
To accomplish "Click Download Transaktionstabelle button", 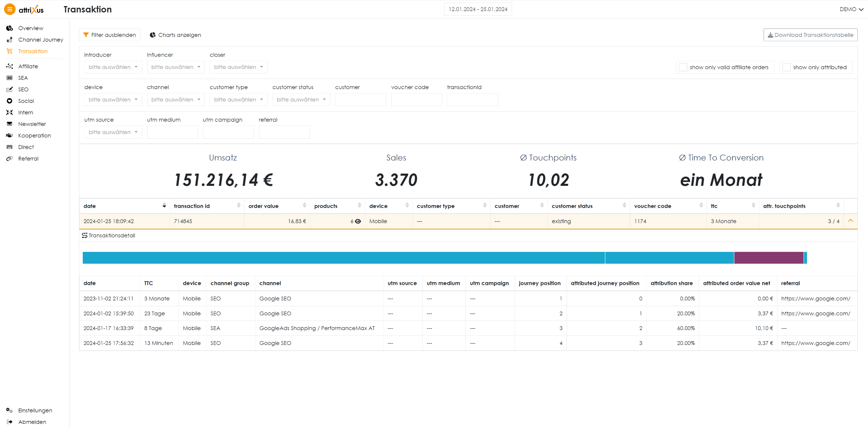I will [810, 35].
